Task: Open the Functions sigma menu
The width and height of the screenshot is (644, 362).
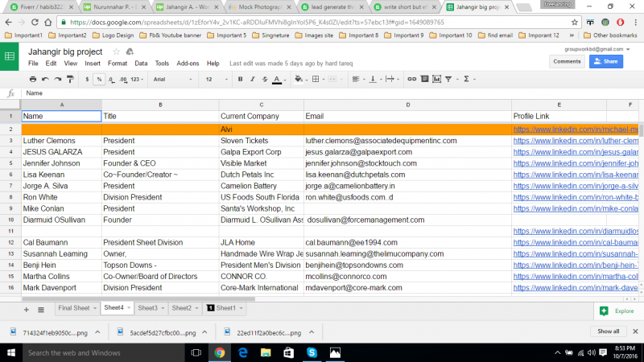Action: [466, 79]
